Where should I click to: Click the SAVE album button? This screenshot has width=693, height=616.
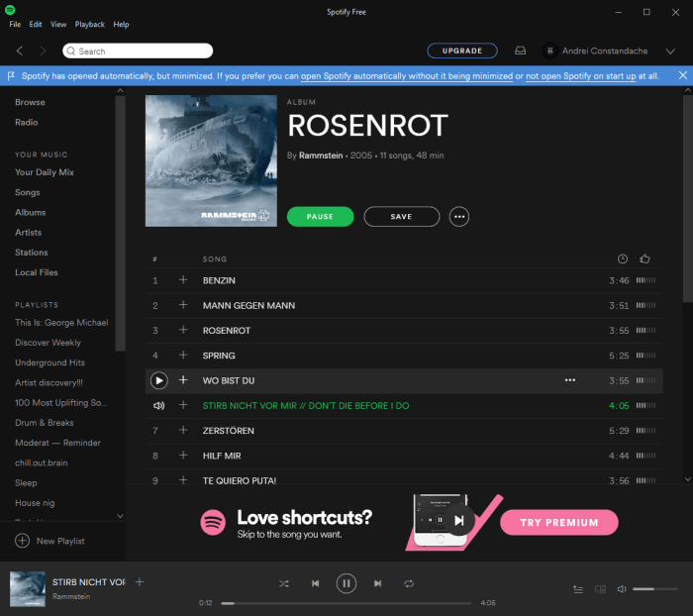[x=401, y=217]
